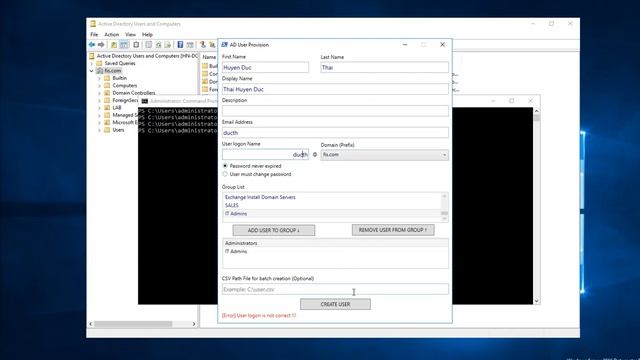Viewport: 640px width, 360px height.
Task: Close the AD User Provision window
Action: (x=442, y=44)
